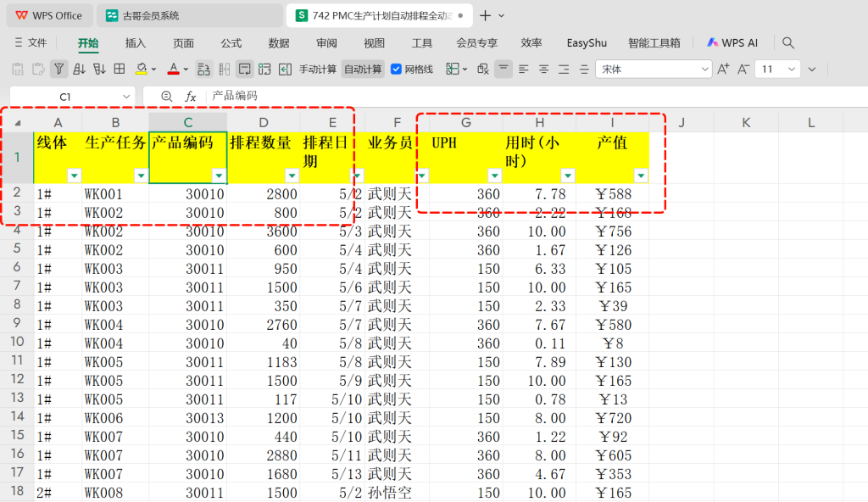
Task: Switch to 自动计算 automatic calculation
Action: pyautogui.click(x=363, y=70)
